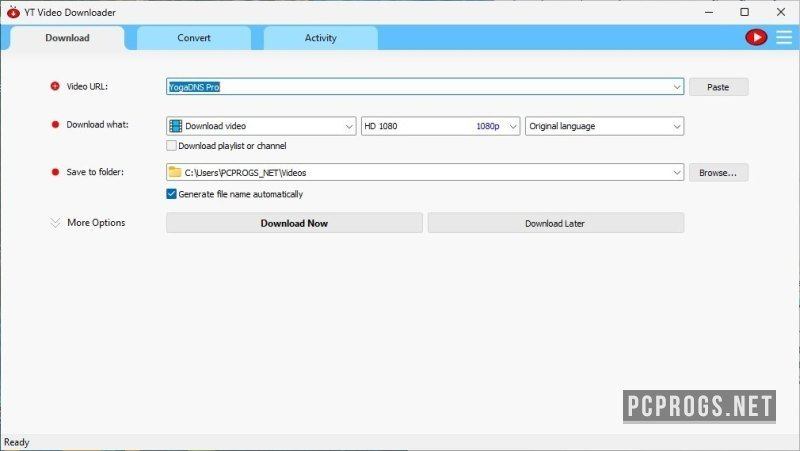Click the red bullet next to Download what

(55, 124)
